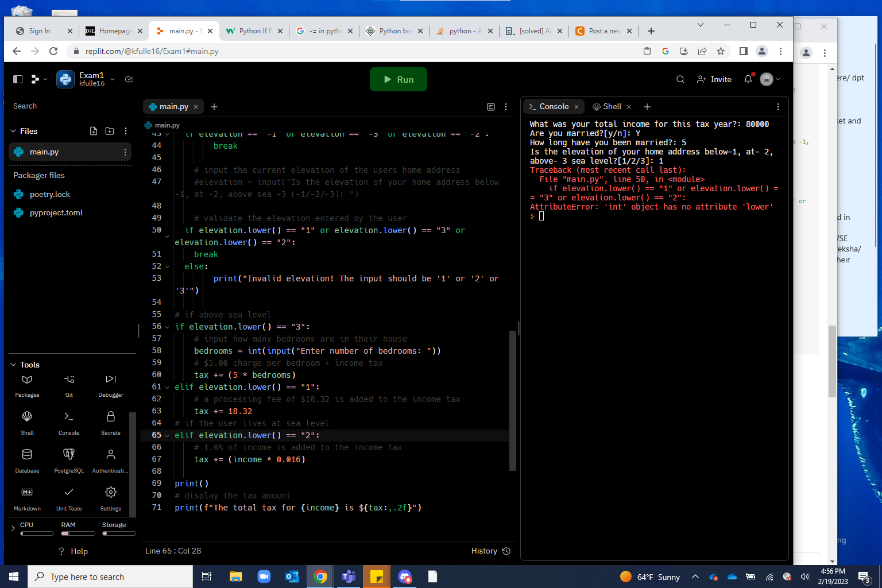The width and height of the screenshot is (882, 588).
Task: Collapse the Files section
Action: pyautogui.click(x=13, y=131)
